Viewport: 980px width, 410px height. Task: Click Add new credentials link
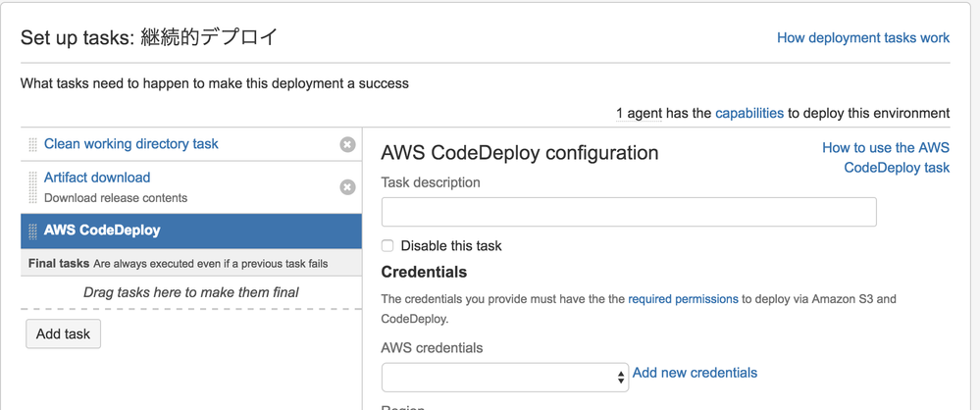[695, 373]
